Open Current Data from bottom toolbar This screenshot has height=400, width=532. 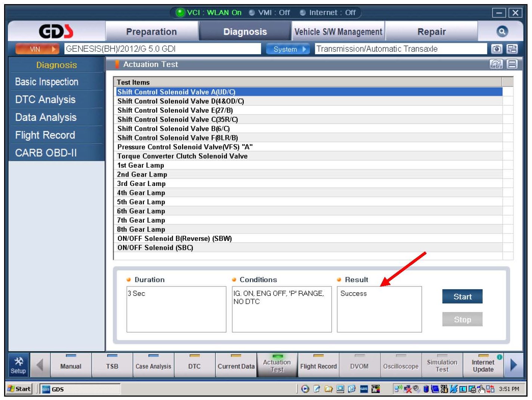pyautogui.click(x=236, y=366)
